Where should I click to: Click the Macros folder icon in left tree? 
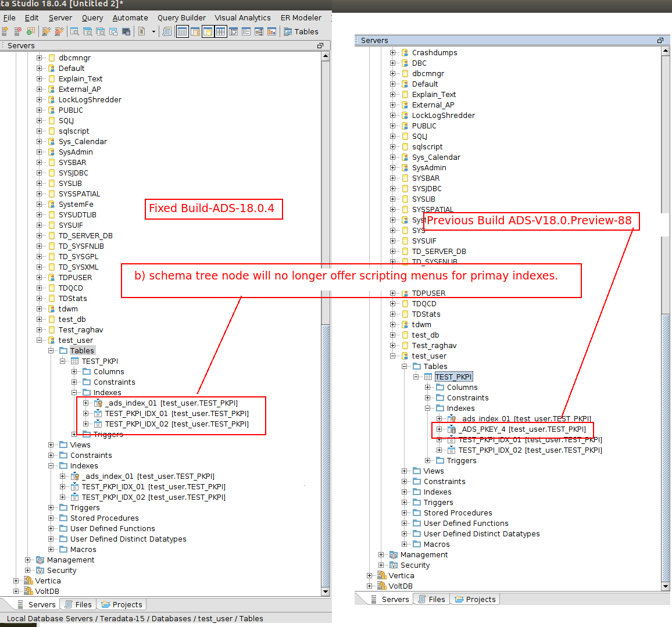coord(63,549)
